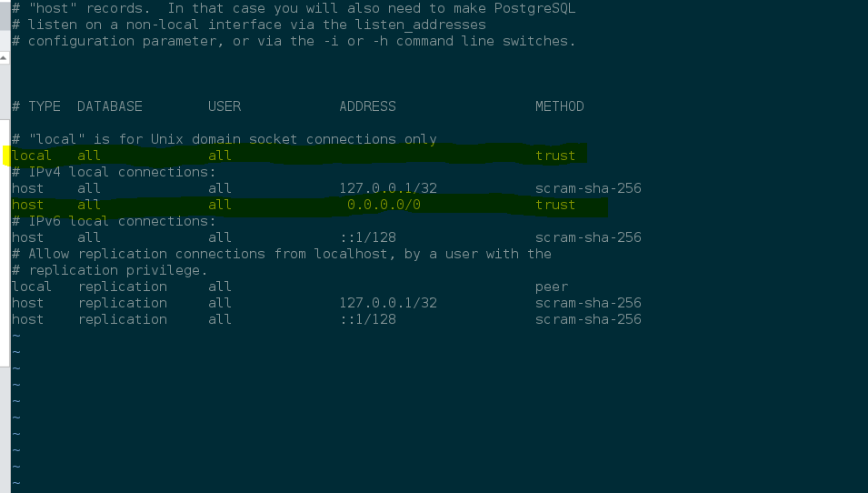Place cursor on highlighted 'local' entry
The image size is (868, 493).
pyautogui.click(x=31, y=156)
